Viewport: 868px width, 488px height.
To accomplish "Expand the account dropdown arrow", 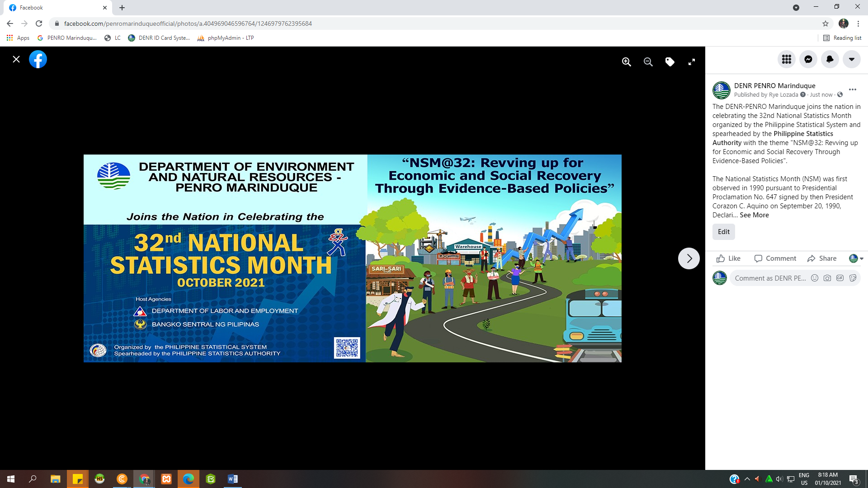I will 852,59.
